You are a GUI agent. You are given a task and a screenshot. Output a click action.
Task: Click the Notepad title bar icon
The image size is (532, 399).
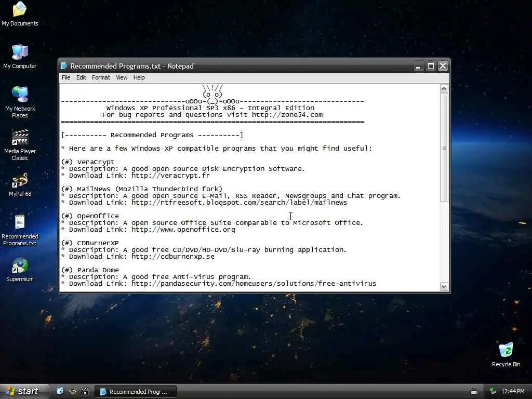click(x=64, y=66)
